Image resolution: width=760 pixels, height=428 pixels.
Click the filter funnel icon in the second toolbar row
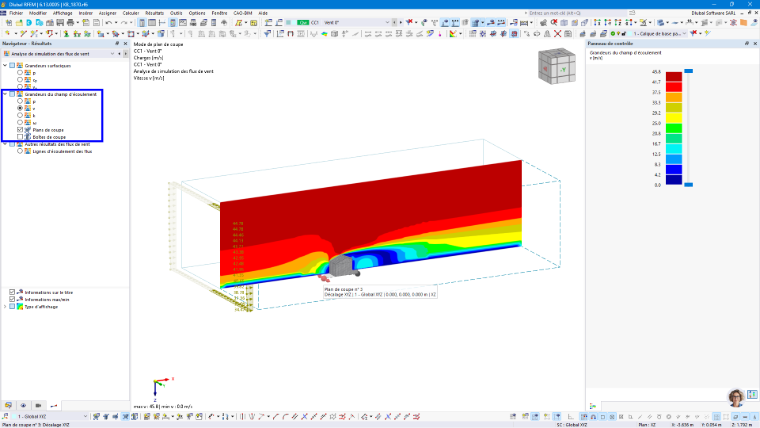click(267, 34)
